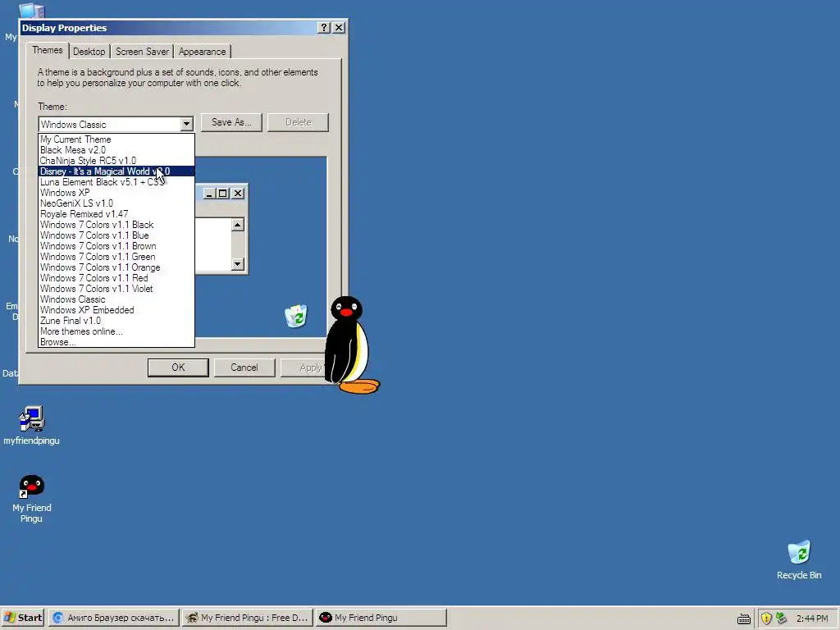
Task: Click the Pingu penguin character on screen
Action: coord(351,345)
